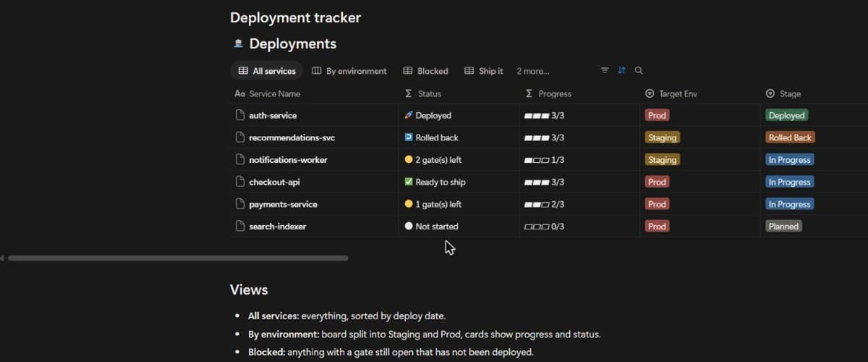Image resolution: width=868 pixels, height=362 pixels.
Task: Click the Aa icon in Service Name header
Action: click(240, 93)
